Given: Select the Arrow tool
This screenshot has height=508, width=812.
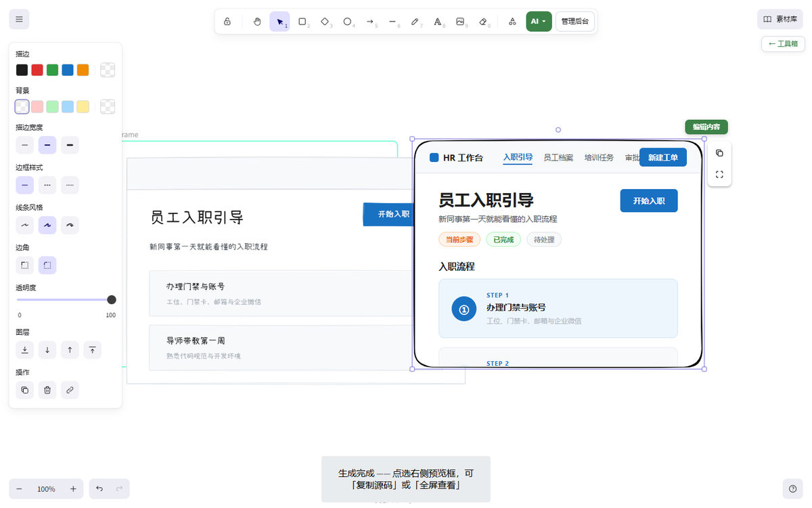Looking at the screenshot, I should 370,22.
